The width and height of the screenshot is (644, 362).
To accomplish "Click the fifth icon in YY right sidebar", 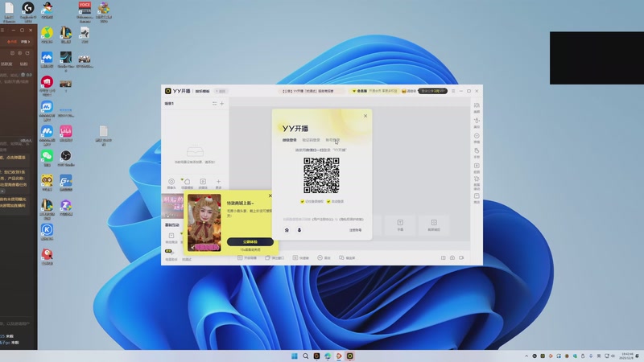I will [x=477, y=167].
